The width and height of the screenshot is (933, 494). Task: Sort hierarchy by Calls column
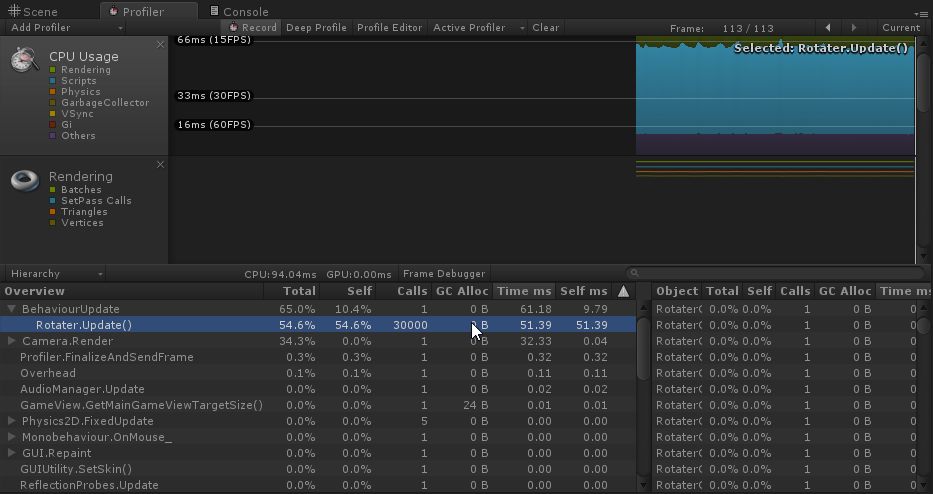click(403, 291)
